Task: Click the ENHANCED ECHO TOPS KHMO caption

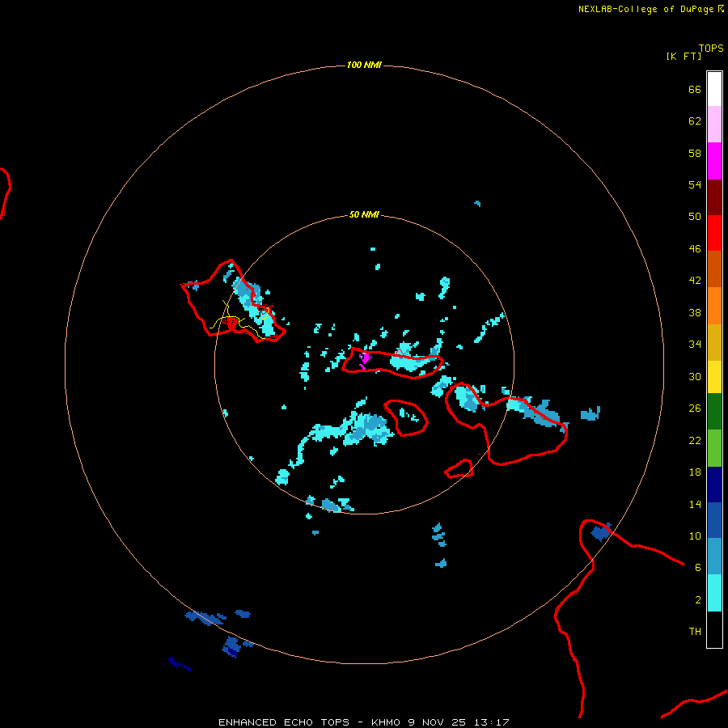Action: [363, 722]
